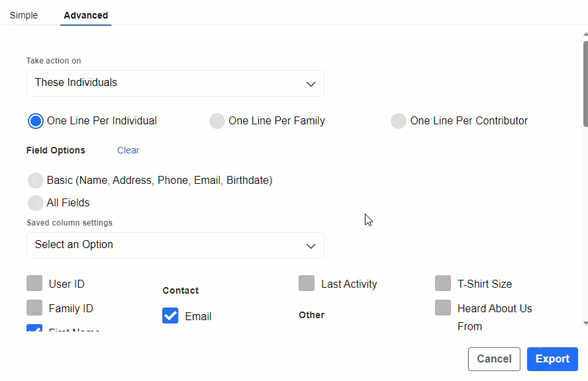Image resolution: width=588 pixels, height=381 pixels.
Task: Enable the Last Activity field
Action: pos(307,283)
